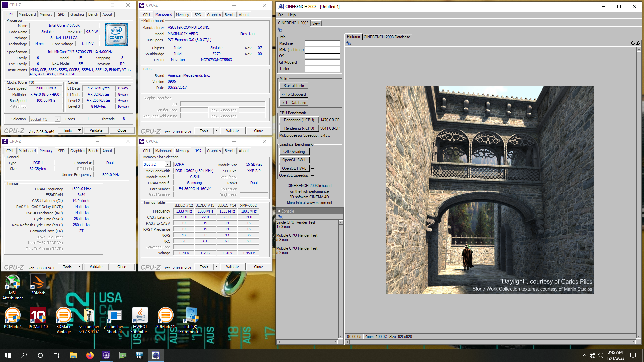Click the rendered Daylight picture

(x=490, y=190)
